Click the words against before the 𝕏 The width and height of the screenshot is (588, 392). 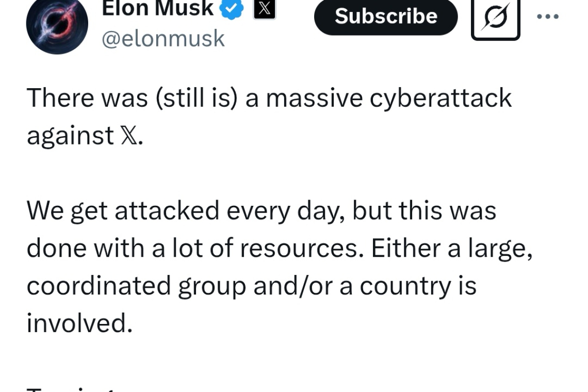click(x=70, y=136)
